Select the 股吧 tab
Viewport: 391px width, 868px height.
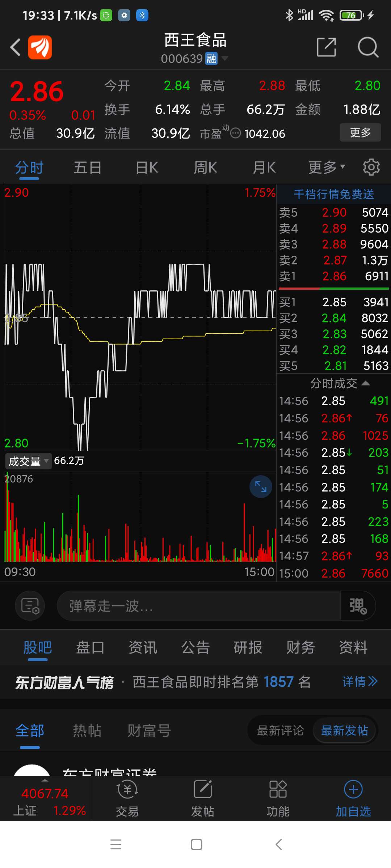tap(38, 647)
